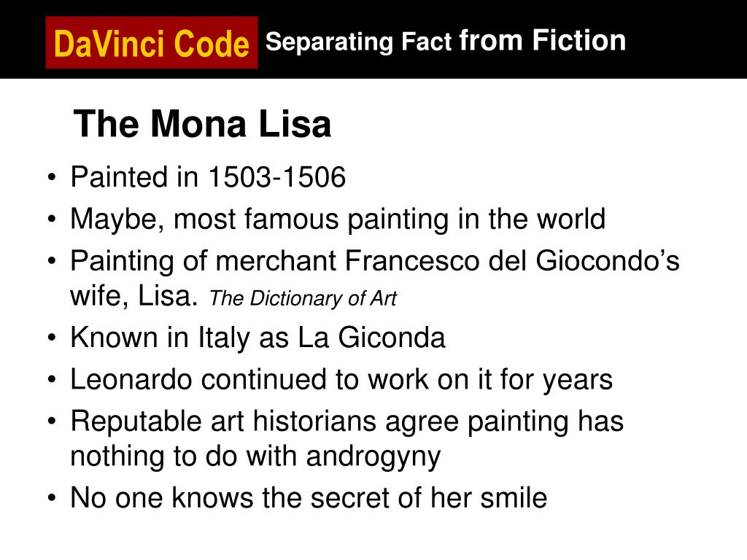Click the name 'Francesco del Giocondo's'
Viewport: 747px width, 560px height.
512,261
